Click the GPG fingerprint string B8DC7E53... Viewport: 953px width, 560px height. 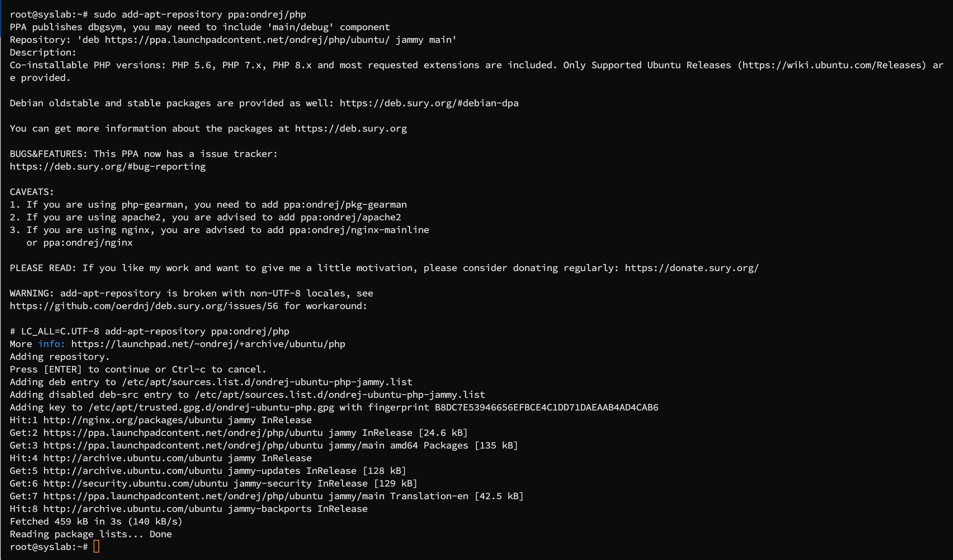[547, 407]
